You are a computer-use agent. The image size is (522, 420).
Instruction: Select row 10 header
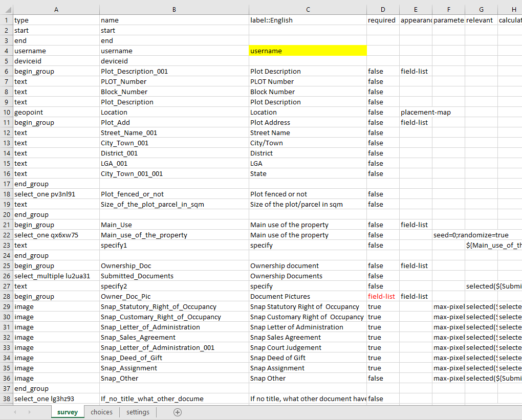6,112
